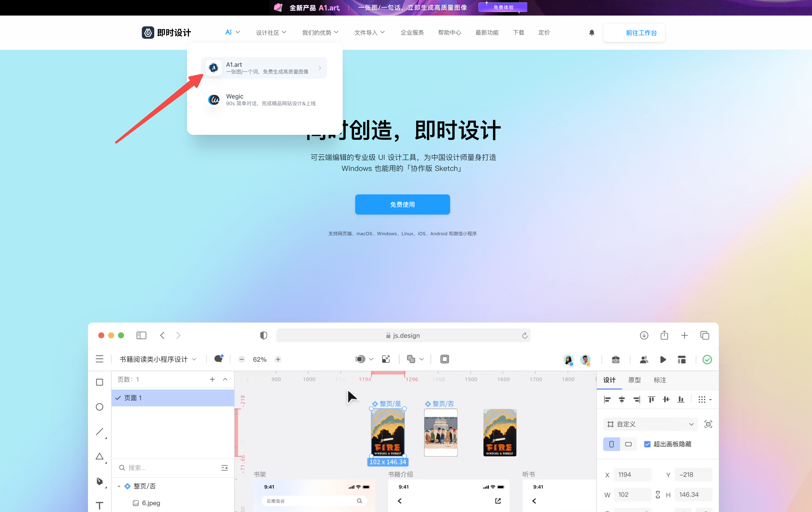Select the pen tool in left toolbar
Image resolution: width=812 pixels, height=512 pixels.
click(x=99, y=481)
